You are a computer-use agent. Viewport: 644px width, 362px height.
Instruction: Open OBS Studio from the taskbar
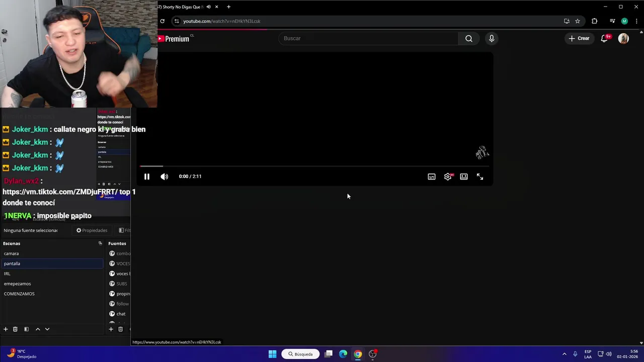click(x=373, y=354)
